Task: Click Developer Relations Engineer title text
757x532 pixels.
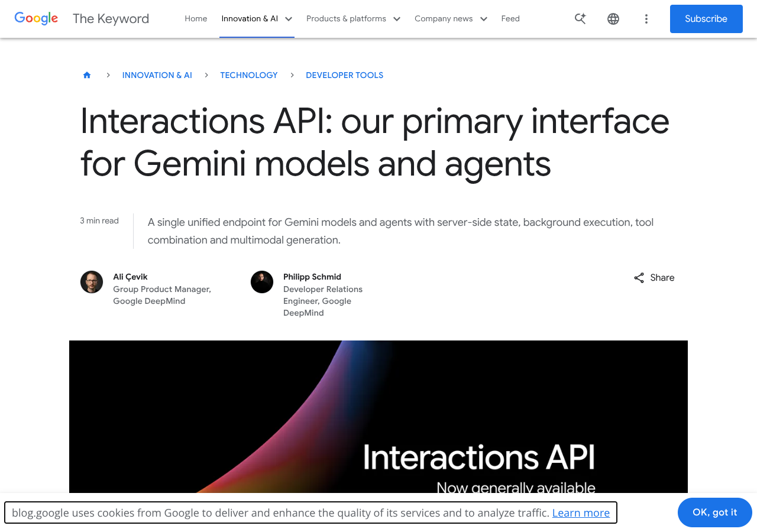Action: click(323, 301)
